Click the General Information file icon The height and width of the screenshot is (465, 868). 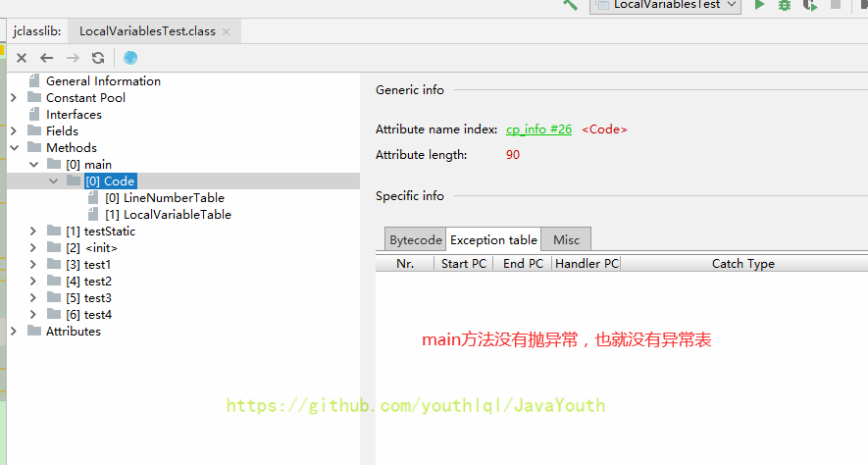coord(34,80)
